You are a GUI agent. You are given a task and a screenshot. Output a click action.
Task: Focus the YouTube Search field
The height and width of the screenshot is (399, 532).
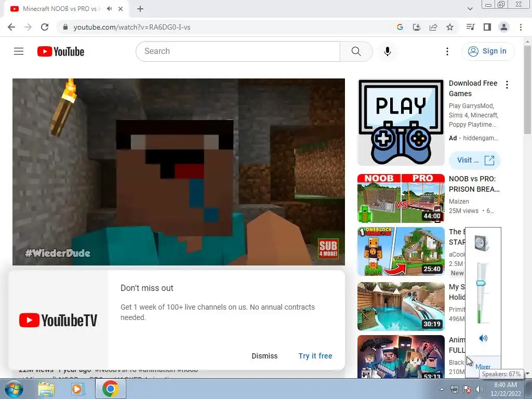point(238,51)
